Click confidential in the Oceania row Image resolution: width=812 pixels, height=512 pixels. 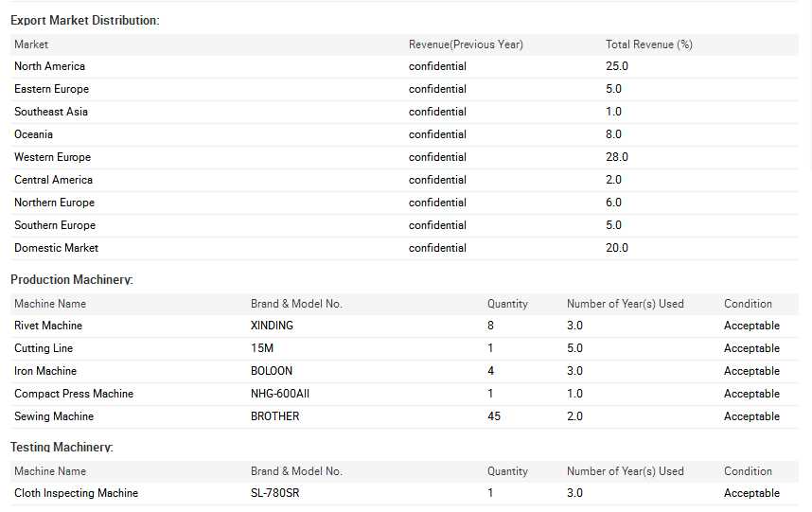click(437, 134)
